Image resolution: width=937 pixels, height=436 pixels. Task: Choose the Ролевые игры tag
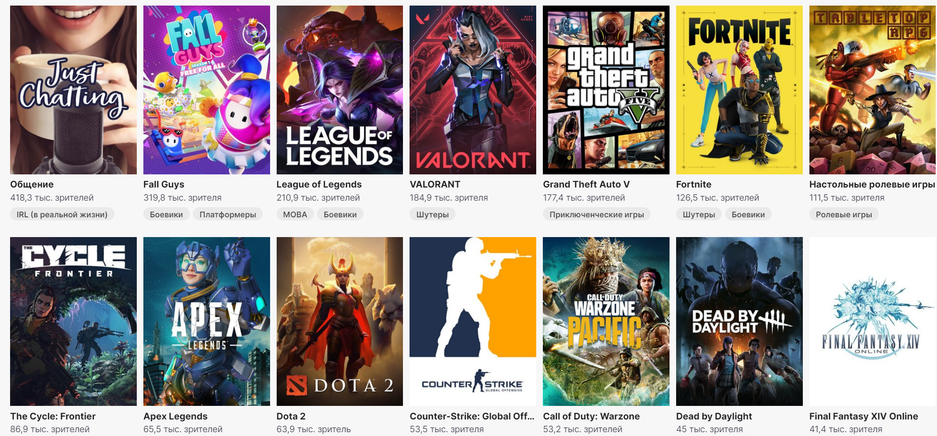[x=843, y=214]
